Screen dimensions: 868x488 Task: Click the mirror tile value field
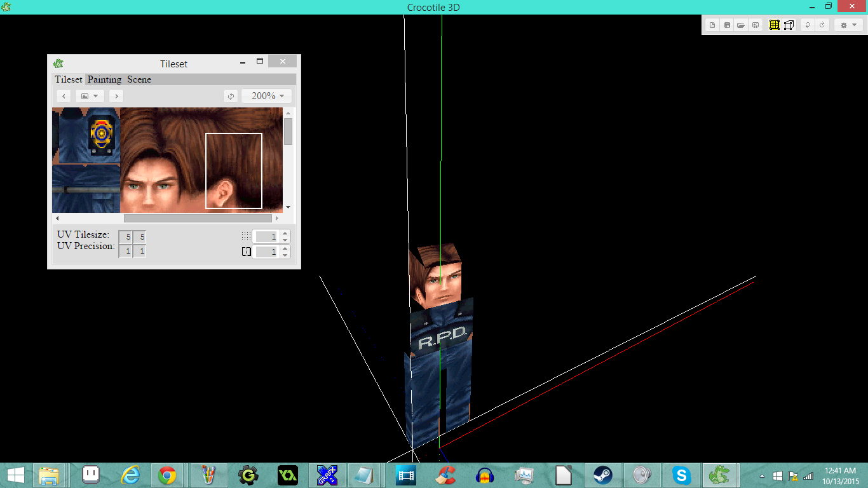[x=267, y=252]
